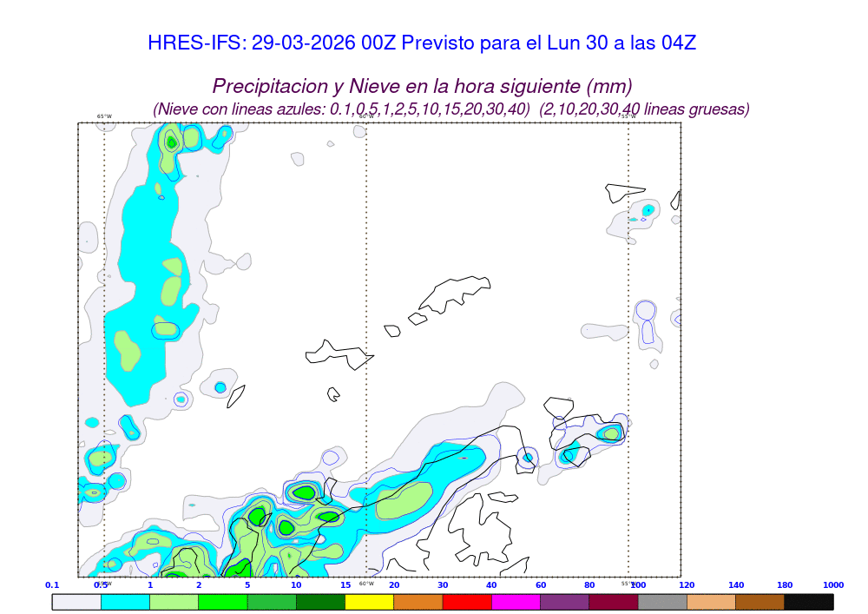Select the yellow swatch in the color scale
Image resolution: width=868 pixels, height=614 pixels.
(370, 602)
